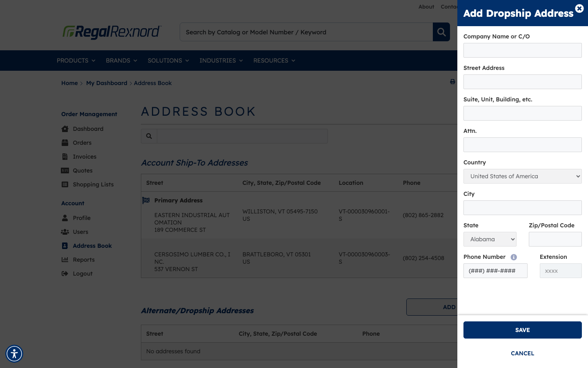Click the print icon near breadcrumbs
The width and height of the screenshot is (588, 368).
(x=452, y=82)
